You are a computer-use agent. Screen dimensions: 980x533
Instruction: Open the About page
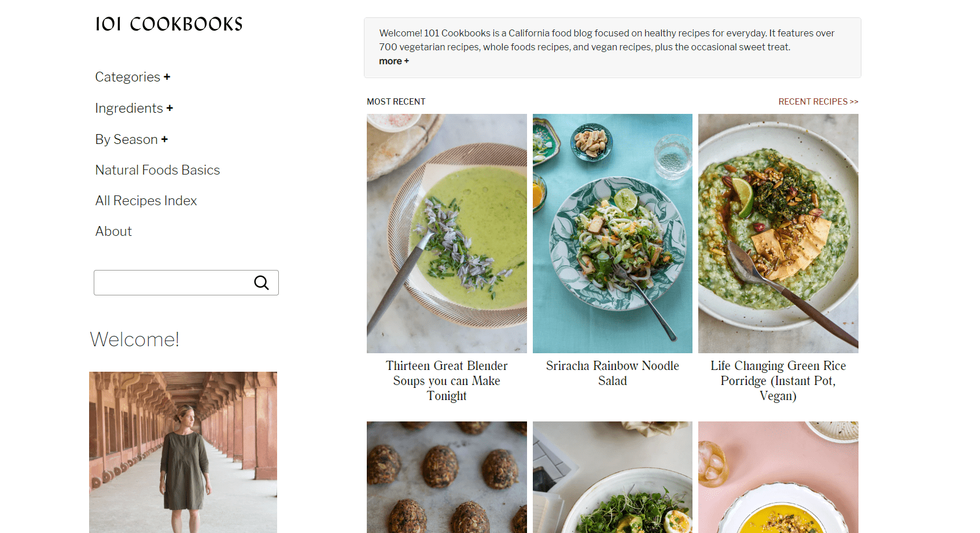(113, 232)
